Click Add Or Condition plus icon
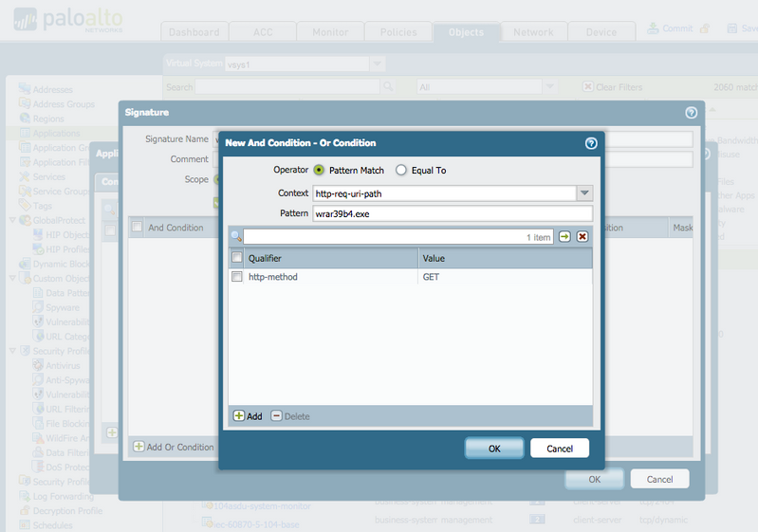 [139, 447]
